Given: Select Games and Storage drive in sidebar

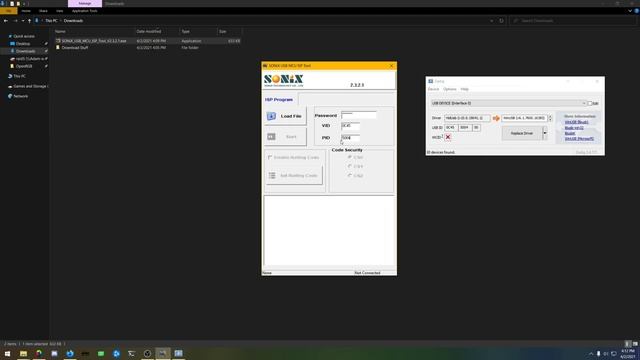Looking at the screenshot, I should [x=29, y=86].
